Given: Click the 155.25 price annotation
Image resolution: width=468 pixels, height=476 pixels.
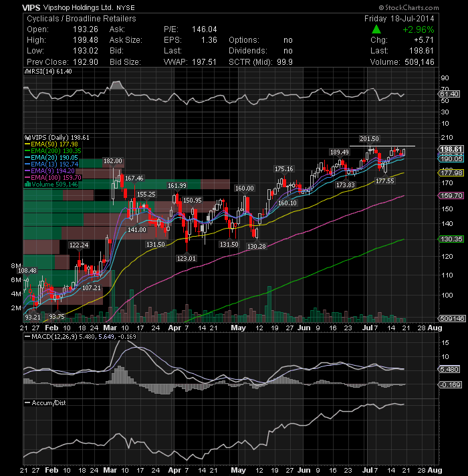Looking at the screenshot, I should [x=146, y=195].
